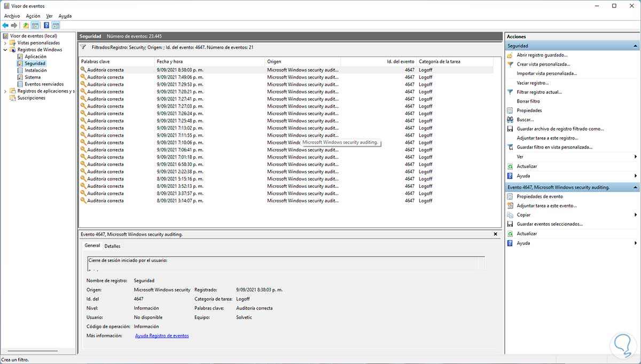641x364 pixels.
Task: Close the event preview pane with X
Action: point(496,234)
